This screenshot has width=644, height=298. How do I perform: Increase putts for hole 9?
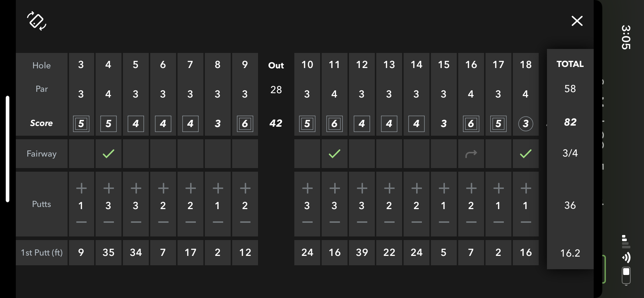tap(245, 188)
